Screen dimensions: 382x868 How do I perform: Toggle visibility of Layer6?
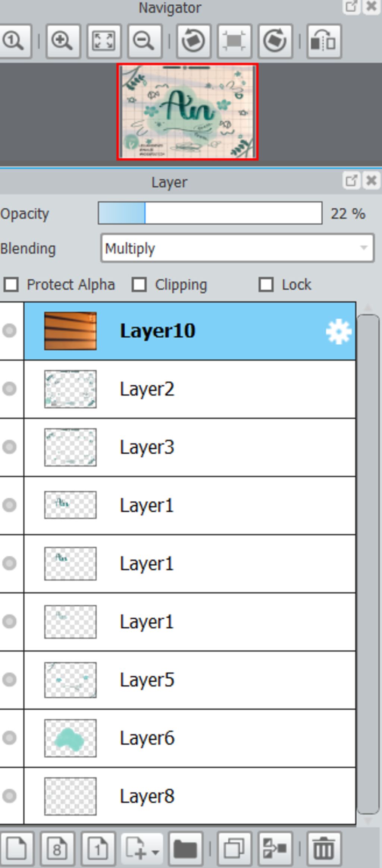(9, 738)
